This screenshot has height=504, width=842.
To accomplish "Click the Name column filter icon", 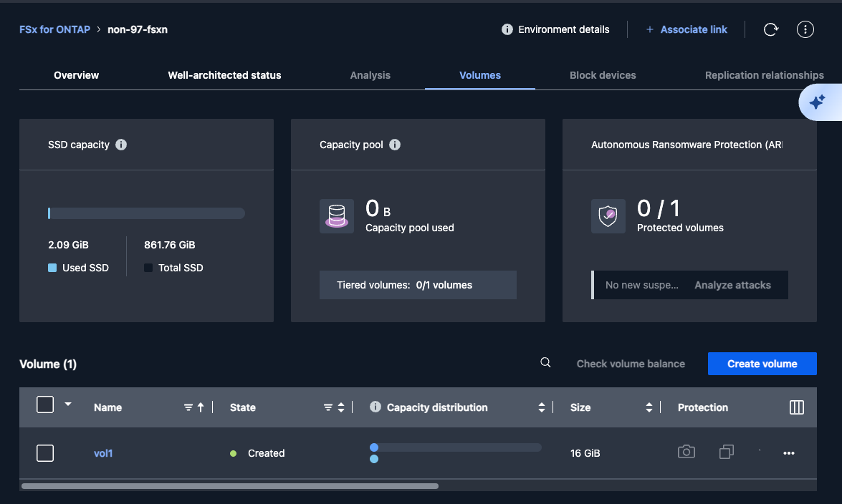I will pyautogui.click(x=188, y=408).
